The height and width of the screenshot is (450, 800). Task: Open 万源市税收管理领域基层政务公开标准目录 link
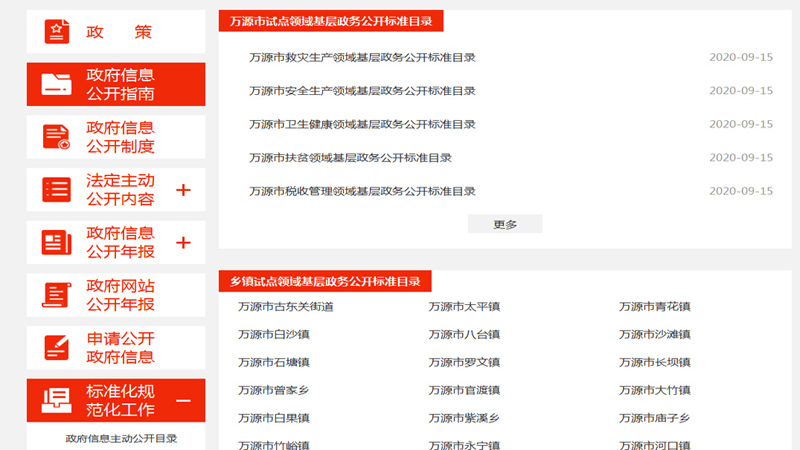click(x=362, y=191)
